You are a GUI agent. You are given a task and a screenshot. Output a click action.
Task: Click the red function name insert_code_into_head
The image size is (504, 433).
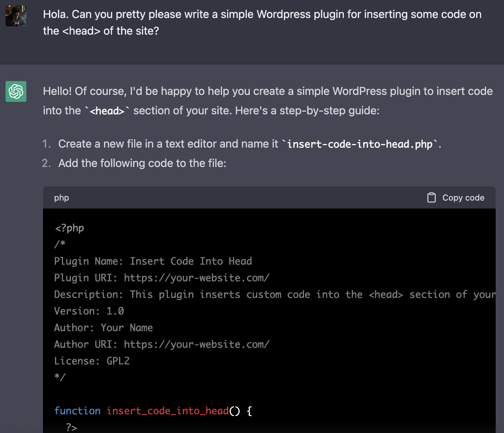tap(168, 411)
